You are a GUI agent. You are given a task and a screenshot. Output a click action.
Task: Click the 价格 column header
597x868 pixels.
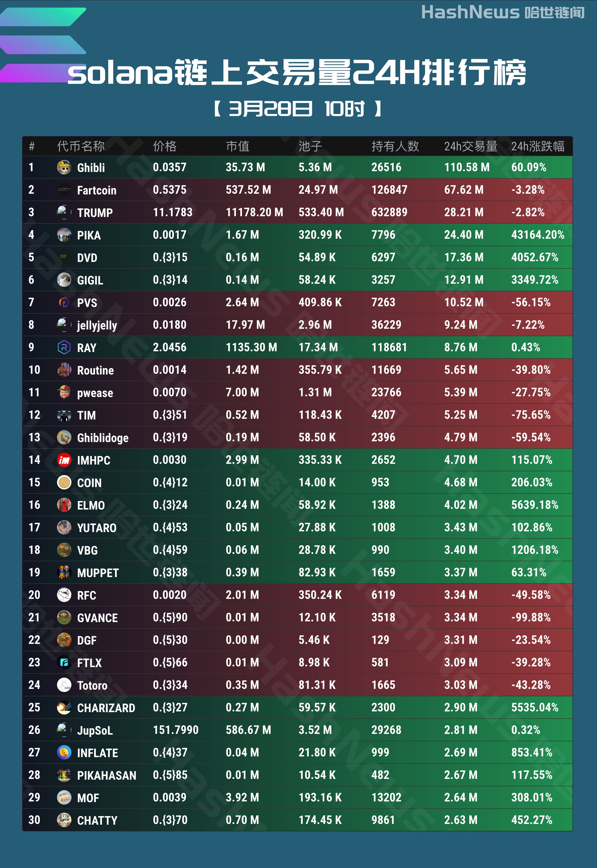165,146
